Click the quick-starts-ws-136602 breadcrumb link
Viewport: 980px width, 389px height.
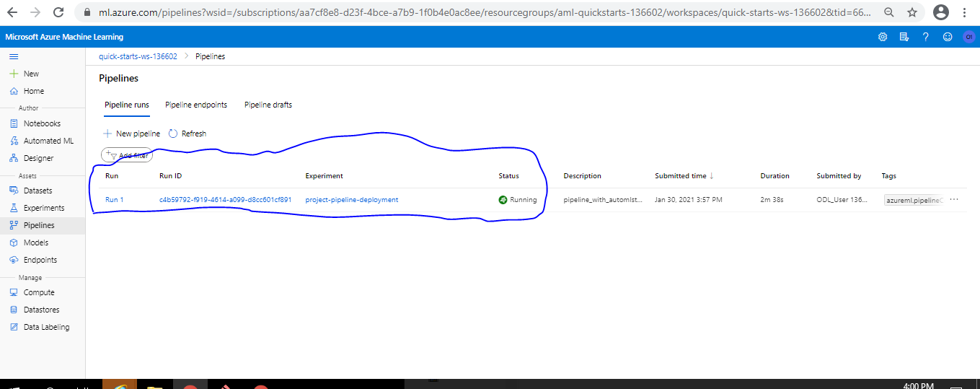coord(138,56)
